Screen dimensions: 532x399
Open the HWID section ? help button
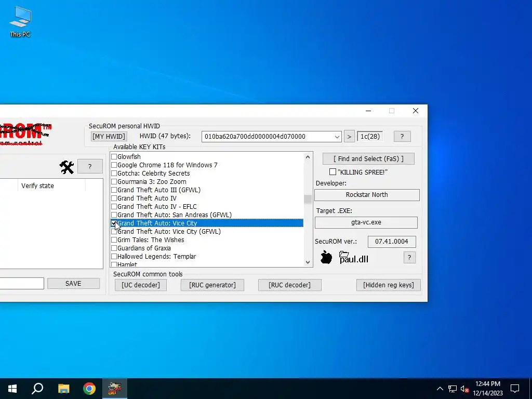[x=402, y=137]
